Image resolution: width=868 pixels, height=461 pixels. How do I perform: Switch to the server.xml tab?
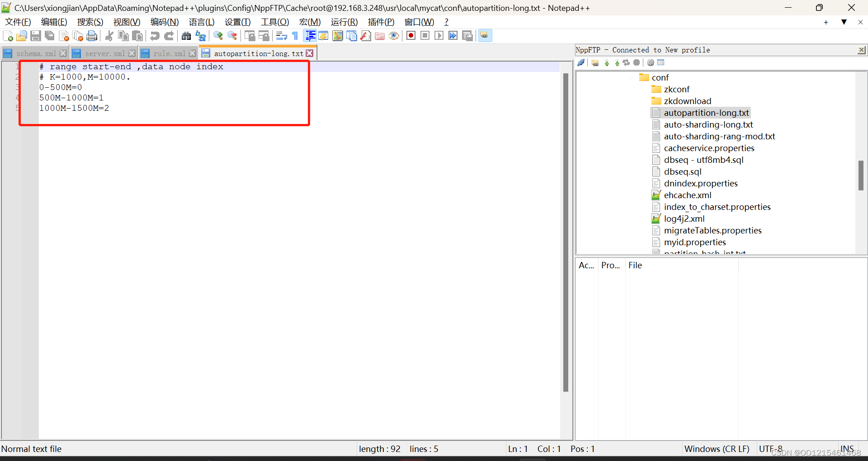click(104, 53)
